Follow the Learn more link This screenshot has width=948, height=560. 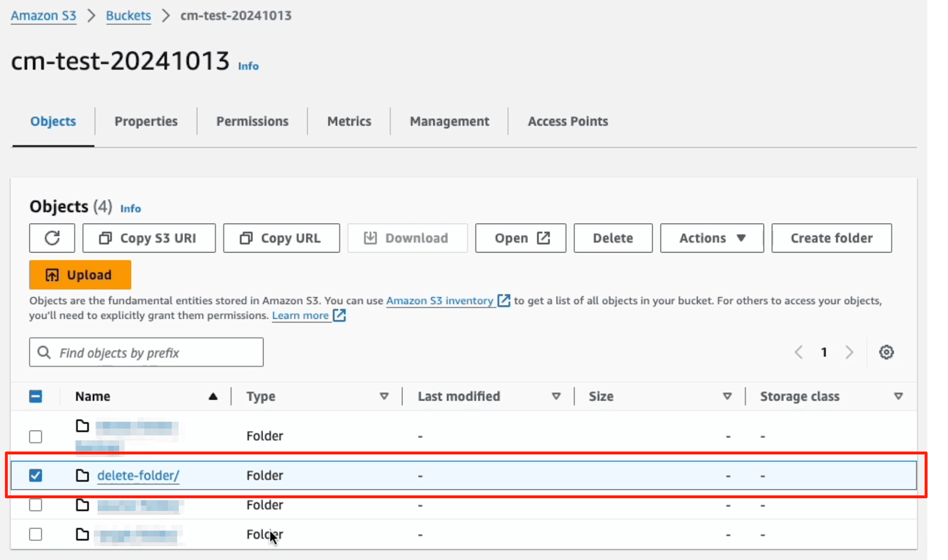pyautogui.click(x=300, y=315)
